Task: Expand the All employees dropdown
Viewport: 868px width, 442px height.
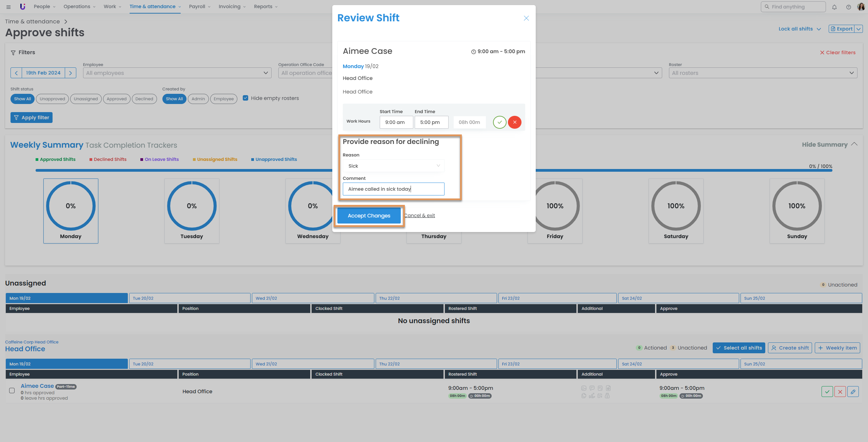Action: click(177, 73)
